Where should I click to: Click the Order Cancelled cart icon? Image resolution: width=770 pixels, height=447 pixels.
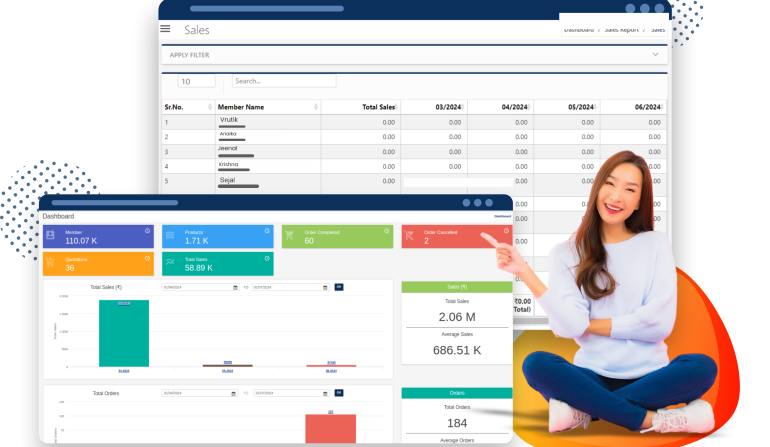[x=409, y=236]
